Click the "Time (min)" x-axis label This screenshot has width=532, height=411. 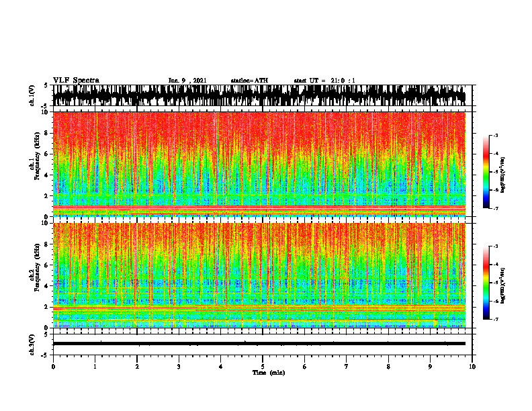coord(269,373)
